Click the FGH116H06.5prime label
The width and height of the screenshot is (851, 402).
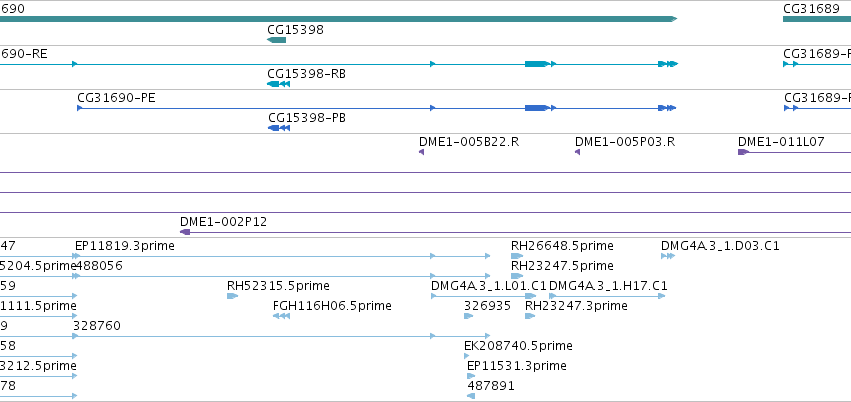332,306
